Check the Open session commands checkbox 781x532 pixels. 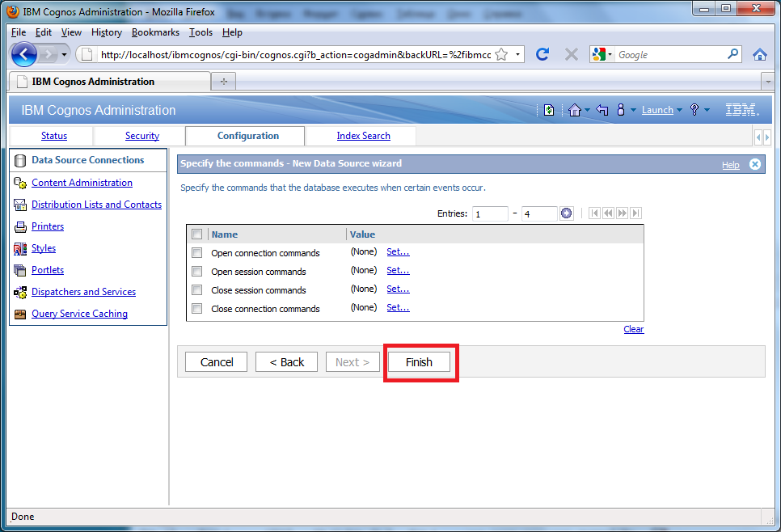196,272
